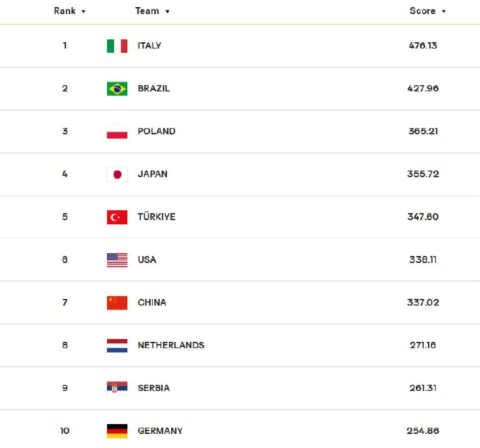Select the Netherlands flag icon
Image resolution: width=480 pixels, height=448 pixels.
coord(117,345)
